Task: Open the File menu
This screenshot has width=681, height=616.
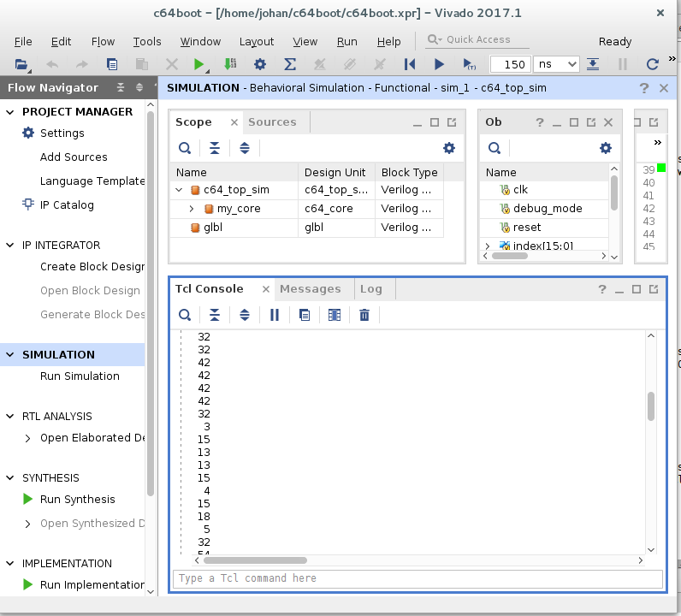Action: (x=23, y=42)
